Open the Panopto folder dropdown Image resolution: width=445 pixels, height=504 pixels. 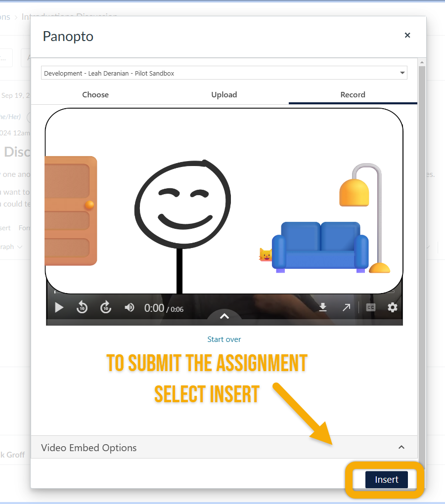(224, 73)
